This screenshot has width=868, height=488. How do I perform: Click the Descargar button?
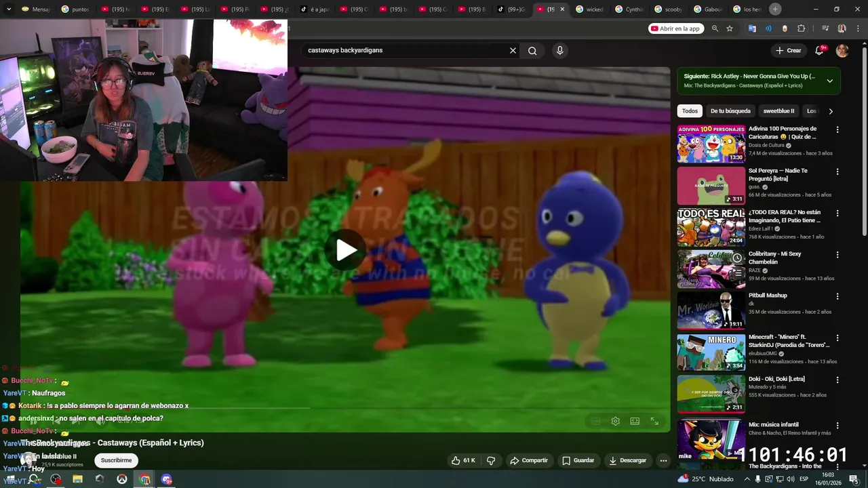click(x=627, y=460)
